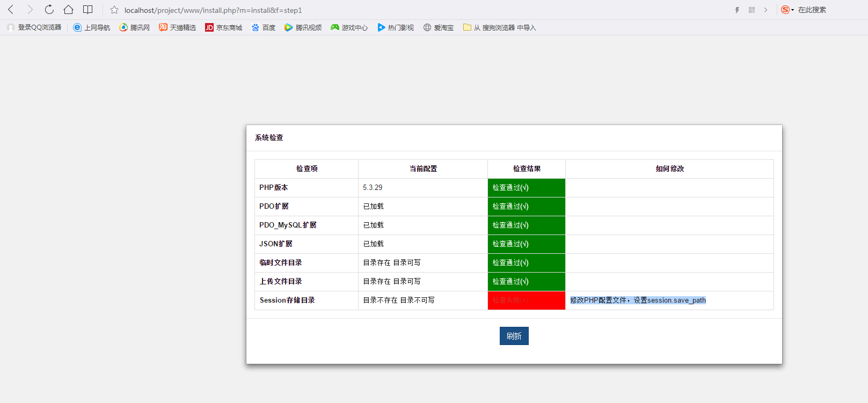Image resolution: width=868 pixels, height=403 pixels.
Task: Open the 上网导航 bookmark
Action: (x=92, y=27)
